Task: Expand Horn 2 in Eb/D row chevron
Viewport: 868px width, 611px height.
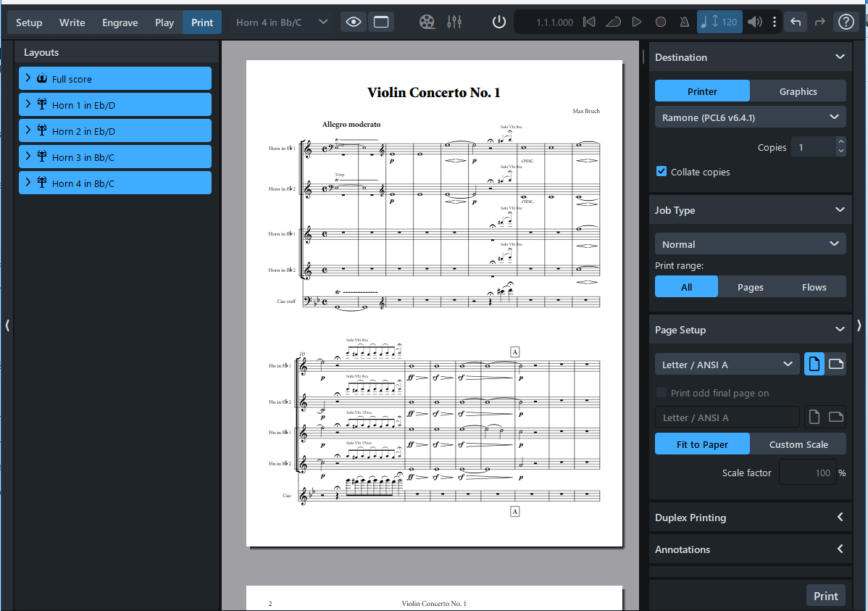Action: pos(28,130)
